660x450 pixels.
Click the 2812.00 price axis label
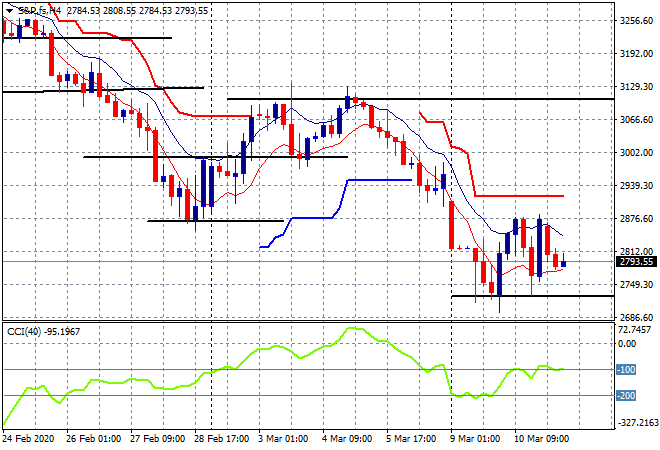[x=636, y=251]
